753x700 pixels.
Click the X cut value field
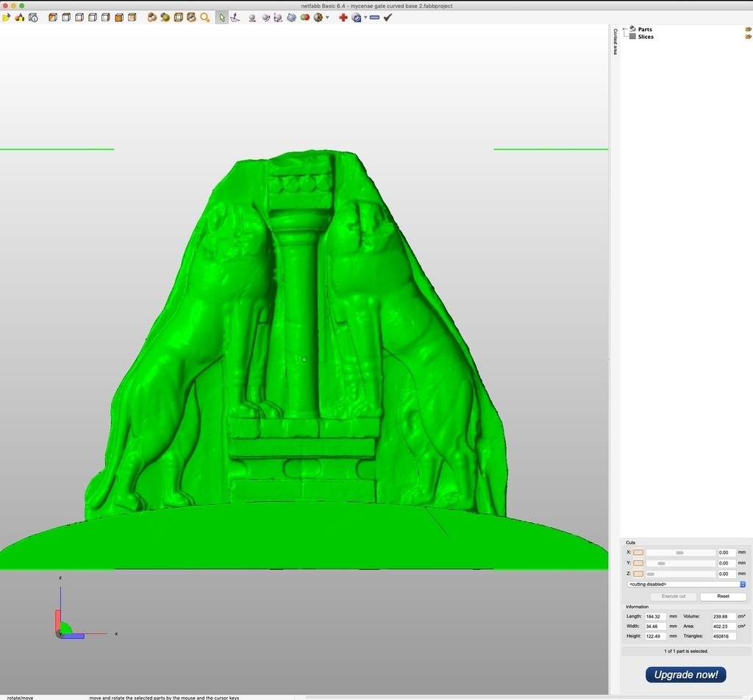point(726,553)
